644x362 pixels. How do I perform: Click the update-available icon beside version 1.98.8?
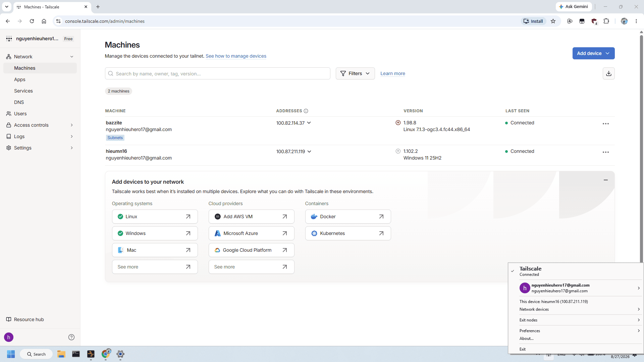[398, 123]
